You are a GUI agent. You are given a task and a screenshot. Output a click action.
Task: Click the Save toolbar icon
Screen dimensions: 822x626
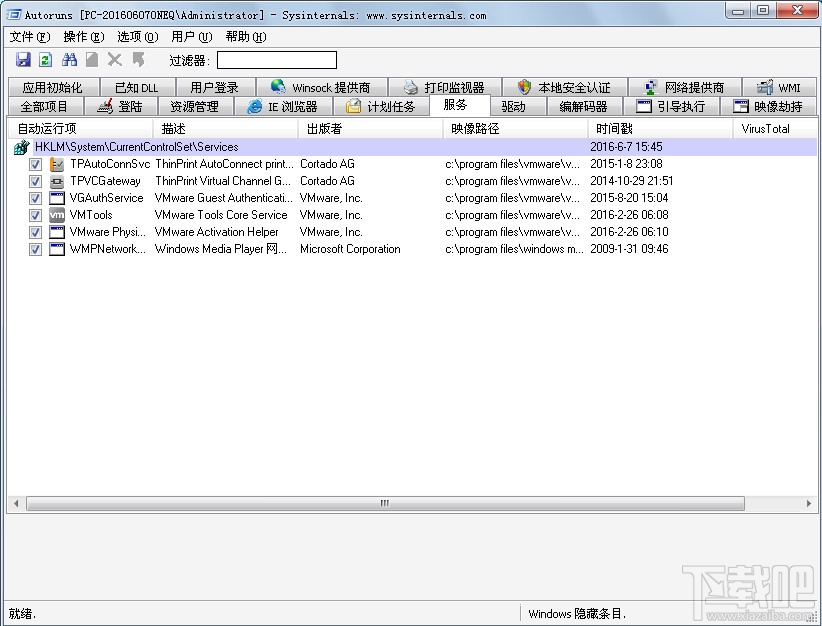click(23, 60)
